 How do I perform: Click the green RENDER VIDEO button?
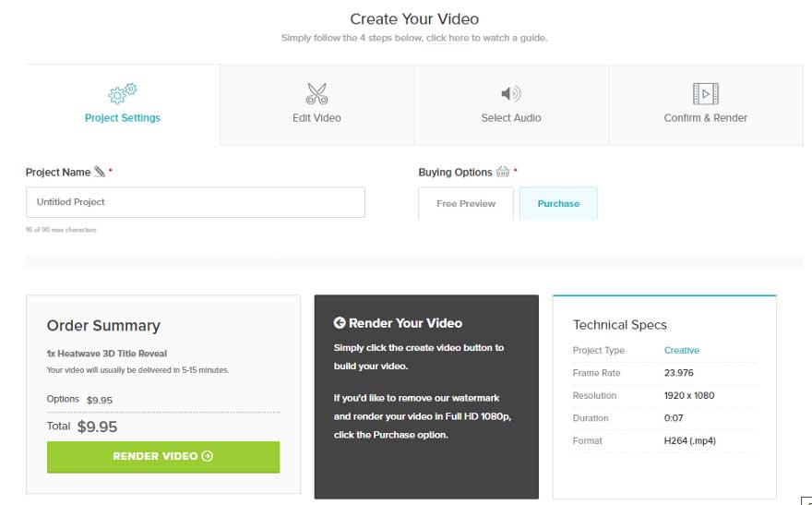[x=163, y=457]
